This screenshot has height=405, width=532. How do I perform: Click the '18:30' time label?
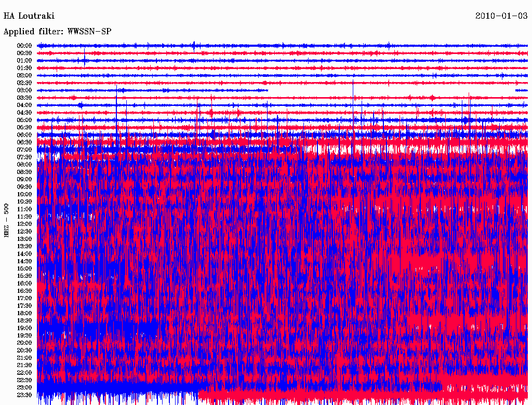click(24, 320)
